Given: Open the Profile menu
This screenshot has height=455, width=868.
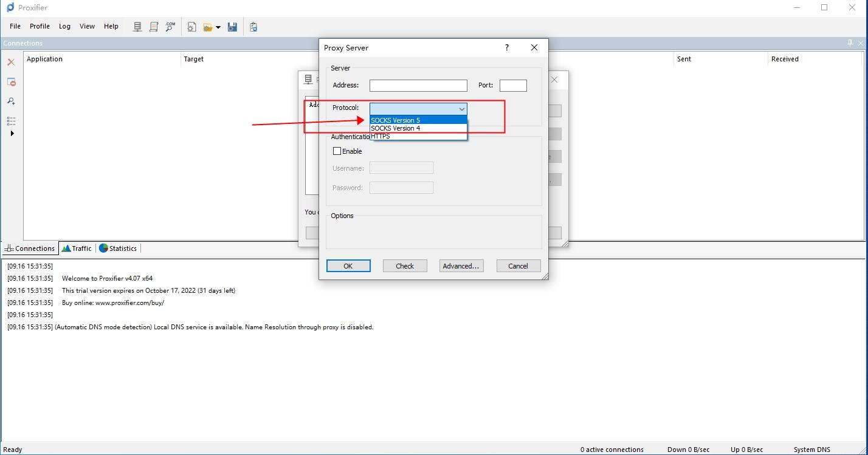Looking at the screenshot, I should click(x=40, y=26).
